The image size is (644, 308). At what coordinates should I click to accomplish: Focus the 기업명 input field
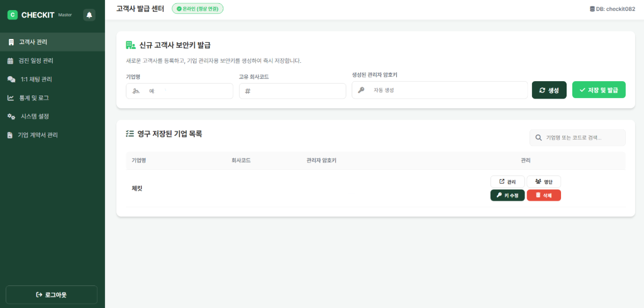click(186, 91)
